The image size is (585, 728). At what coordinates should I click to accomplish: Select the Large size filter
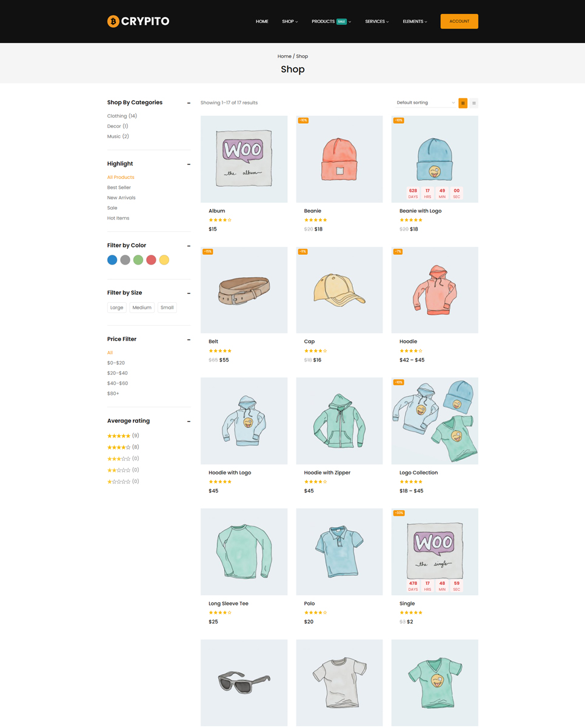click(x=117, y=308)
